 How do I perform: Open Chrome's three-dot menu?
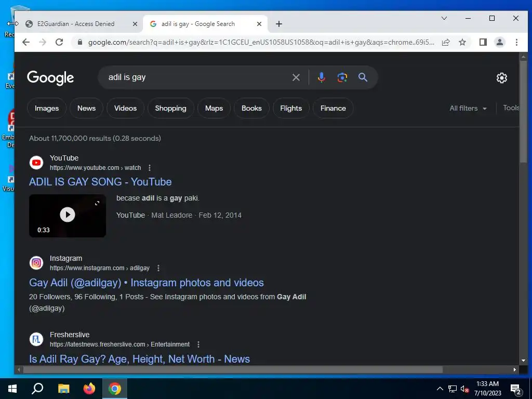coord(516,42)
